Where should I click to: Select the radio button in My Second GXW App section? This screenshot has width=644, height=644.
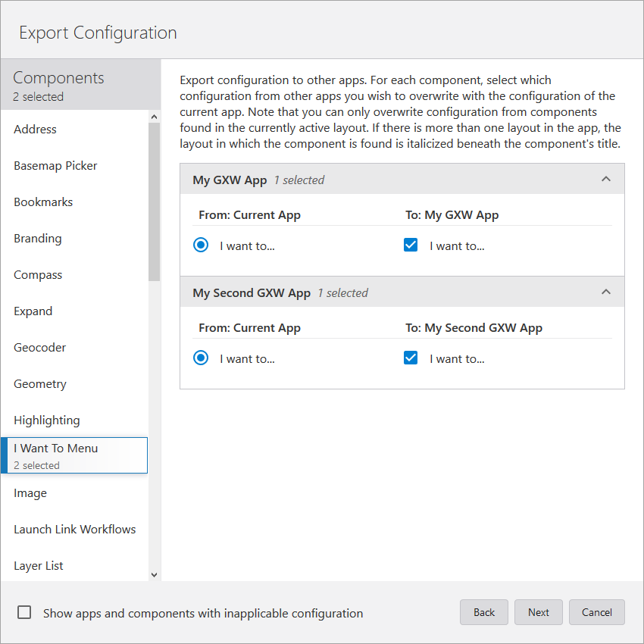200,358
